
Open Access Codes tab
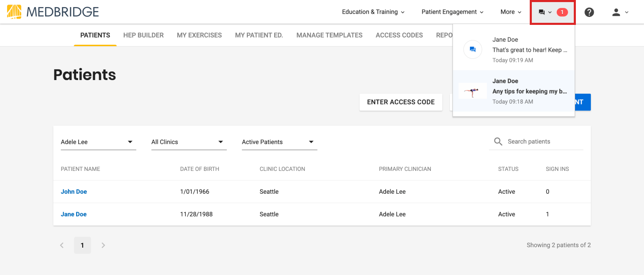tap(399, 35)
